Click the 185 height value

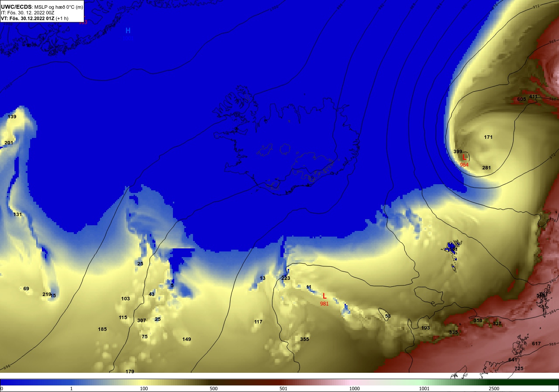point(102,330)
